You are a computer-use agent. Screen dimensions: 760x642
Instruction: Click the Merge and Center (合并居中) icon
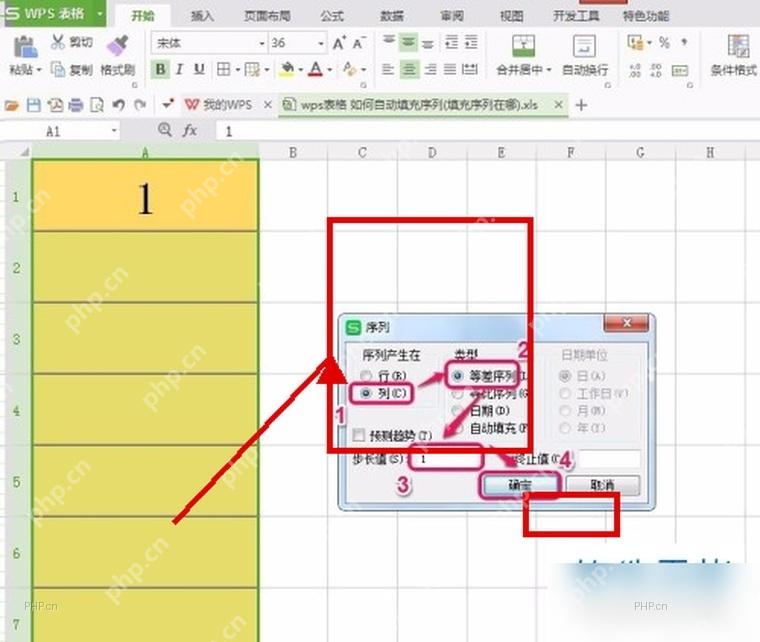pyautogui.click(x=523, y=46)
